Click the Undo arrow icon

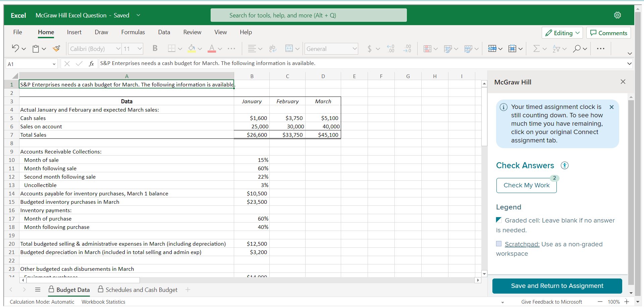[x=15, y=49]
